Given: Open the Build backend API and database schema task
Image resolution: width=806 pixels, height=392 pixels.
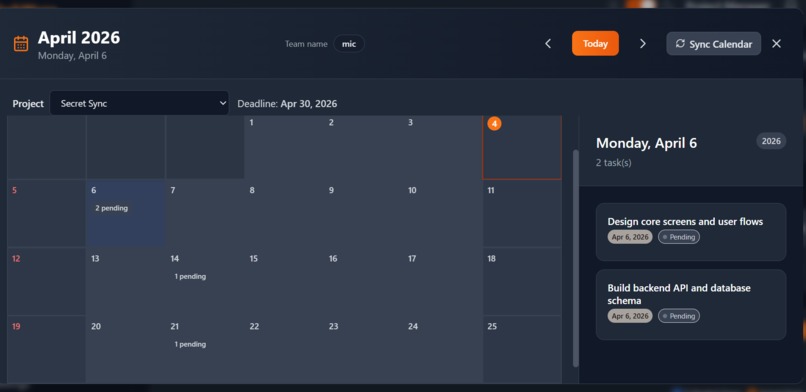Looking at the screenshot, I should pos(691,305).
